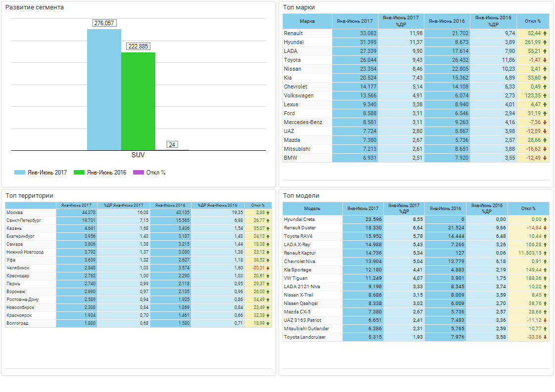
Task: Select the Hyundai brand row
Action: tap(416, 42)
